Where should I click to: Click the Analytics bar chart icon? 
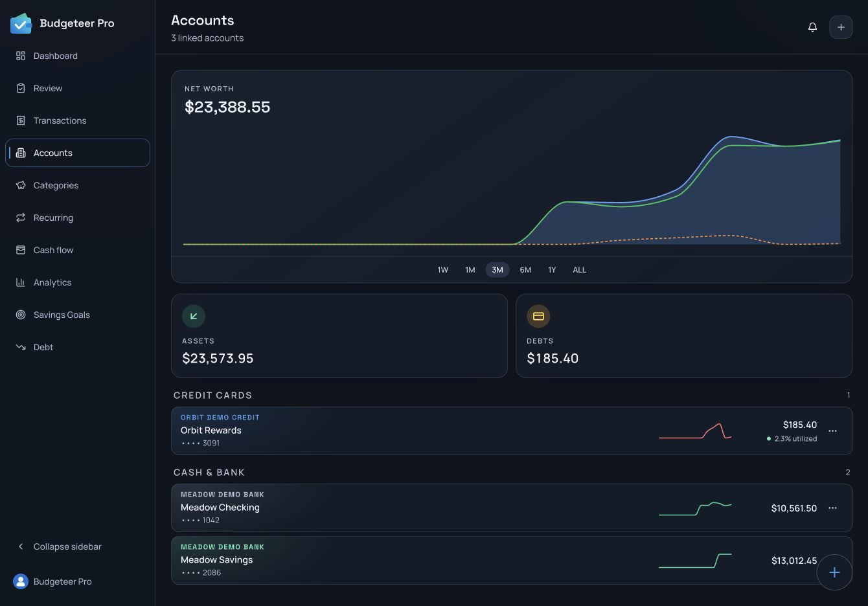click(x=21, y=282)
